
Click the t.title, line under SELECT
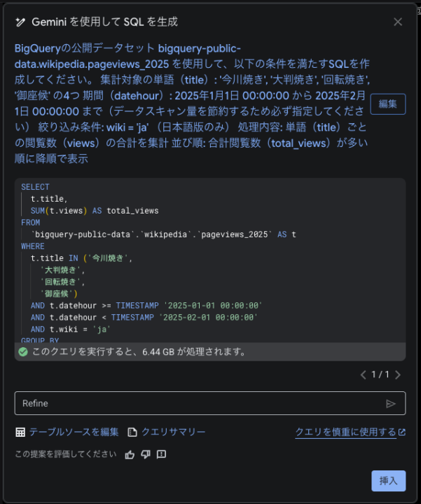coord(49,199)
